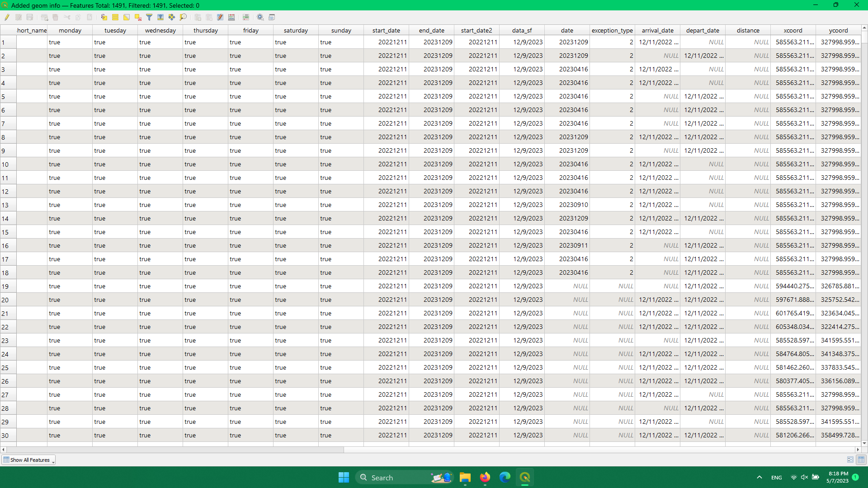Screen dimensions: 868x488
Task: Click the vertical scrollbar down arrow
Action: tap(864, 443)
